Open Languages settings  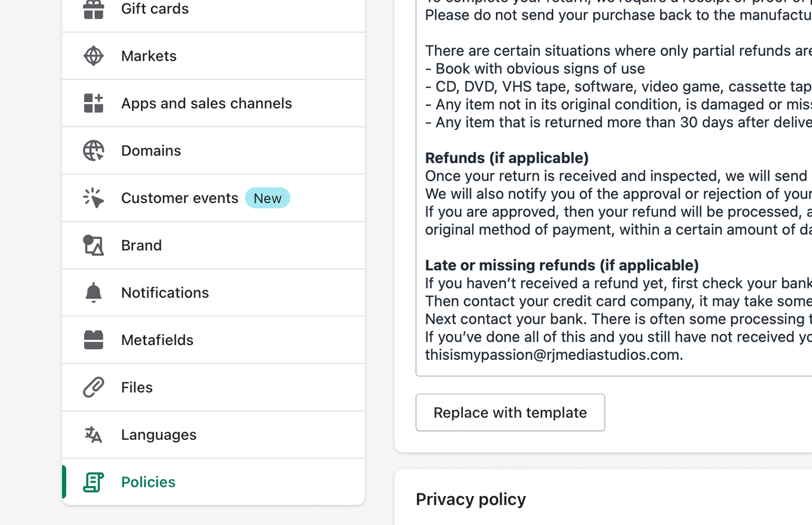click(213, 435)
